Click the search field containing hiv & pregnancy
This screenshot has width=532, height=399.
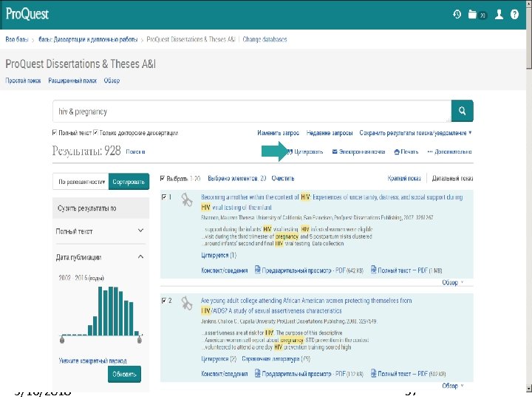point(252,111)
